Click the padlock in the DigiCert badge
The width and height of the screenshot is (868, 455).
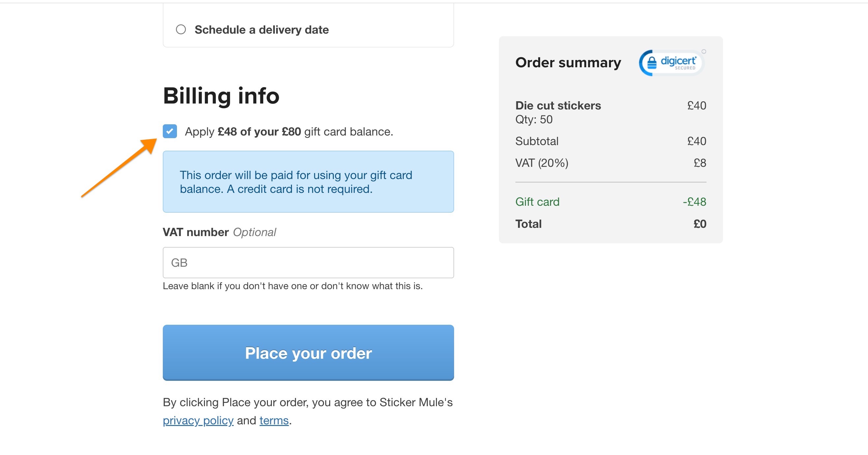652,63
